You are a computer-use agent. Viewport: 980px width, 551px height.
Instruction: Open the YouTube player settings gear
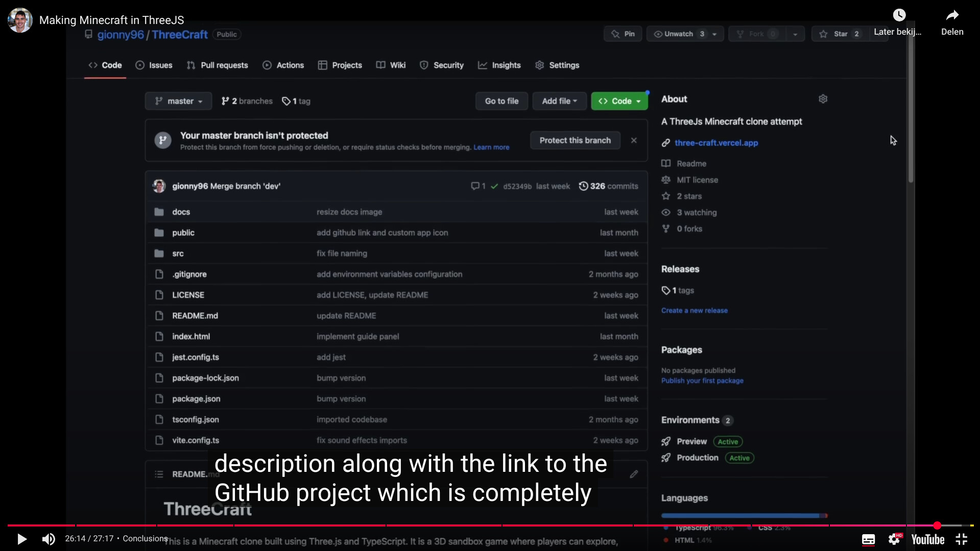(894, 539)
